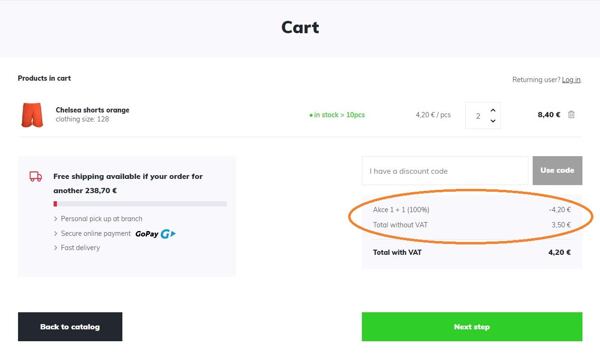The height and width of the screenshot is (364, 600).
Task: Click Secure online payment item
Action: click(92, 233)
